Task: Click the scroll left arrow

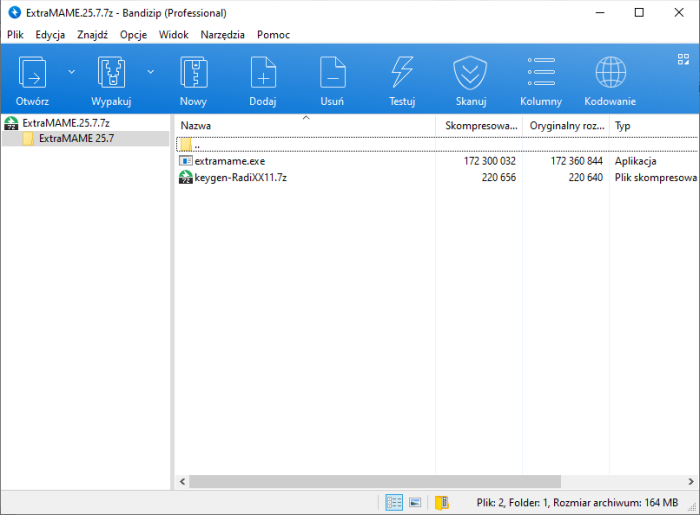Action: [182, 482]
